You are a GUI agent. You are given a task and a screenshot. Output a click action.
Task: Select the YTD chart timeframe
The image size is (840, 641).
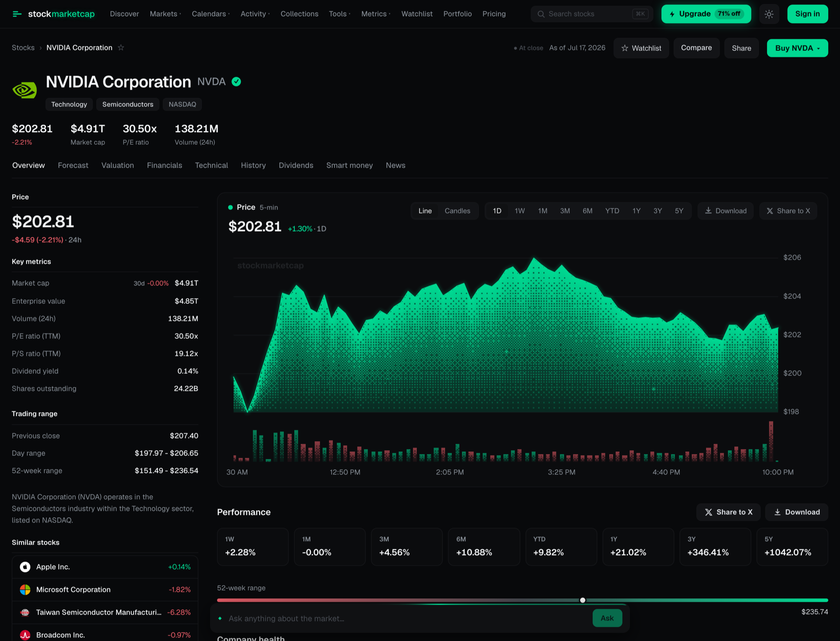tap(612, 211)
